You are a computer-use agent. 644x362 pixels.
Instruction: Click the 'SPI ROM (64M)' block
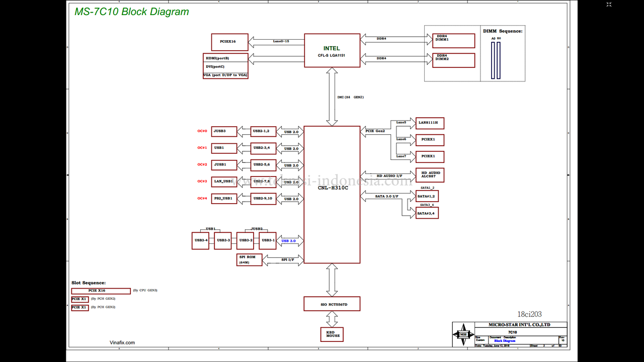[x=250, y=260]
